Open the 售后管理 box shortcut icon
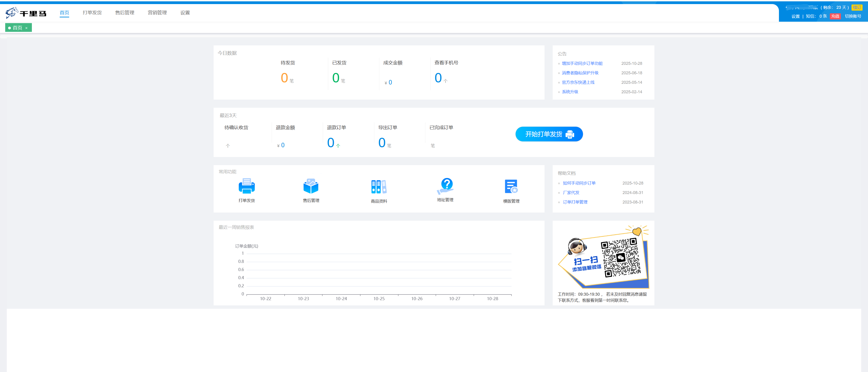This screenshot has height=372, width=868. pyautogui.click(x=311, y=186)
